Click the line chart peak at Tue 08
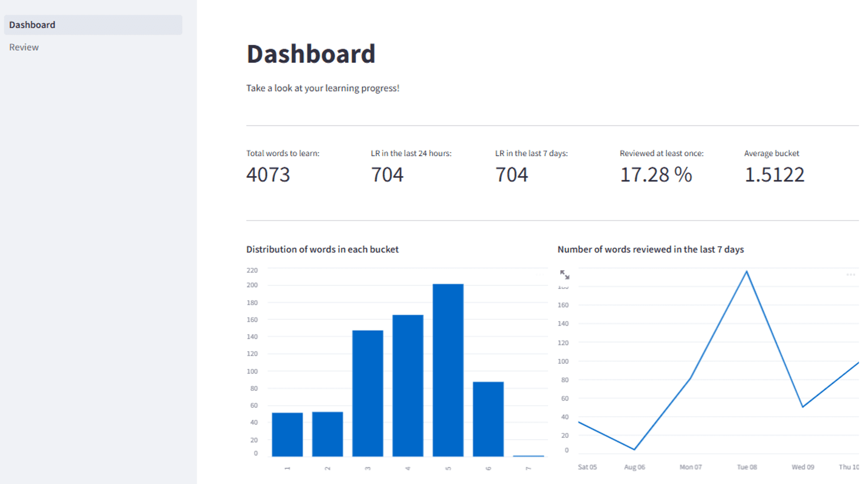This screenshot has width=868, height=484. pos(746,272)
